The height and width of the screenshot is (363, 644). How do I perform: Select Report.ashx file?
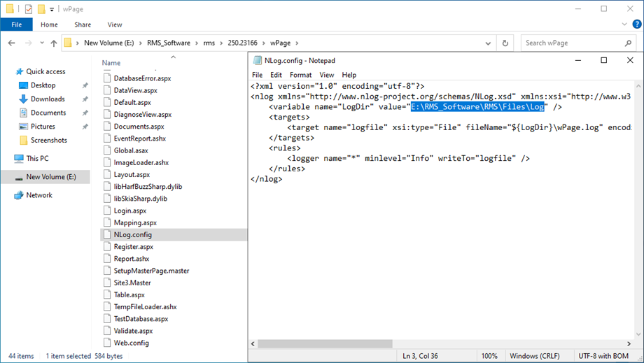tap(132, 259)
